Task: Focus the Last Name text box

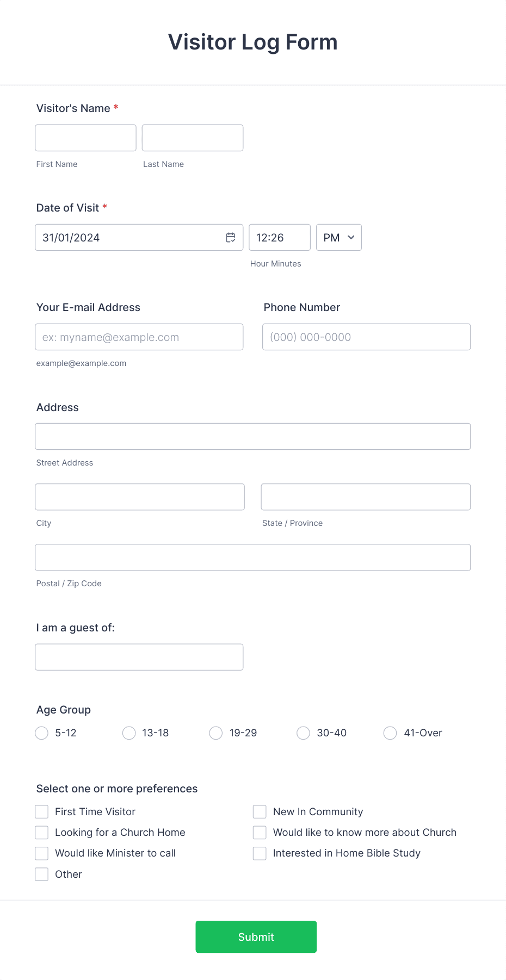Action: click(x=192, y=138)
